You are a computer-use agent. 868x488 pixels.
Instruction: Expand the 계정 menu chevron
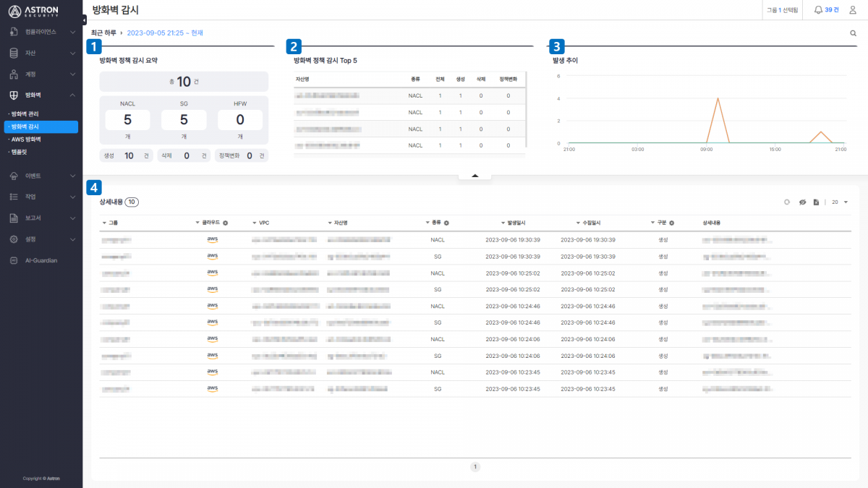[x=73, y=74]
